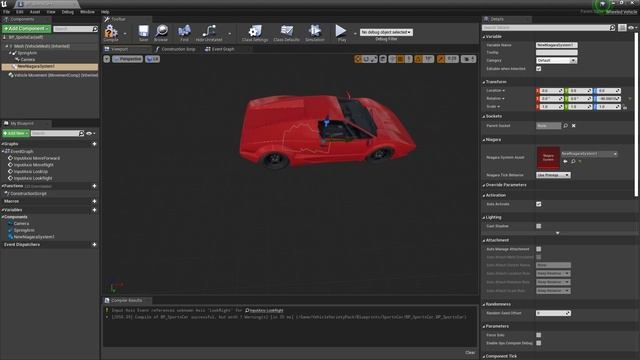Open camera speed setting in viewport
Viewport: 640px width, 360px height.
pos(468,59)
